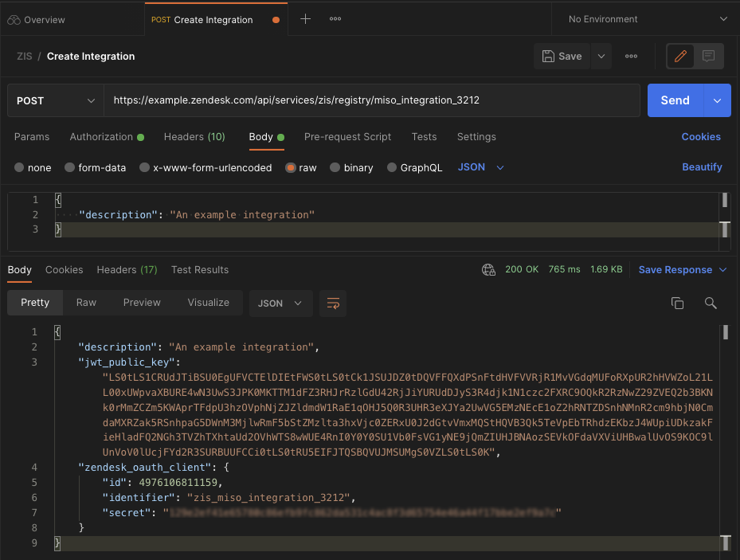Open the Pre-request Script tab
Image resolution: width=740 pixels, height=560 pixels.
point(348,137)
